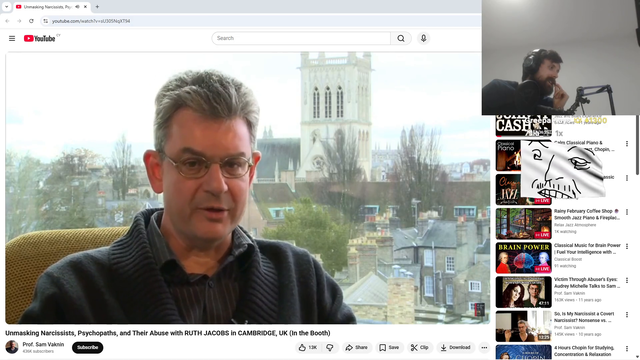Open So, Is My Narcissist thumbnail
The width and height of the screenshot is (640, 360).
click(x=524, y=327)
